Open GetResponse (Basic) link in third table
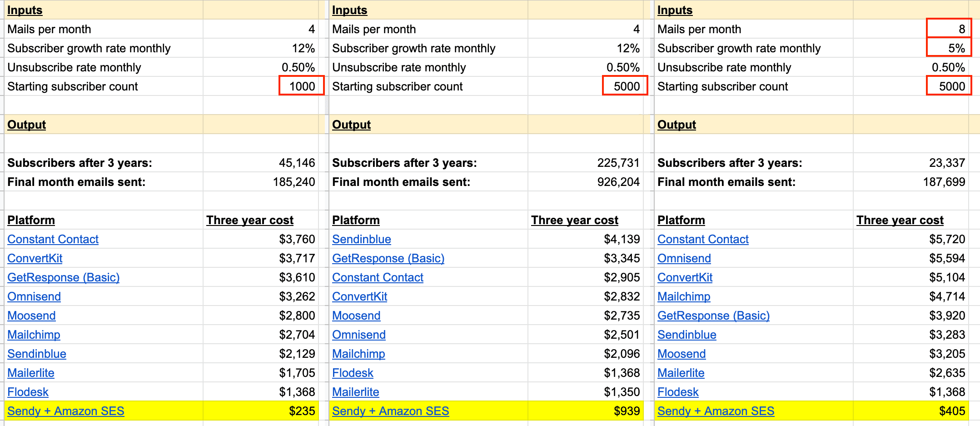Image resolution: width=980 pixels, height=426 pixels. tap(713, 316)
